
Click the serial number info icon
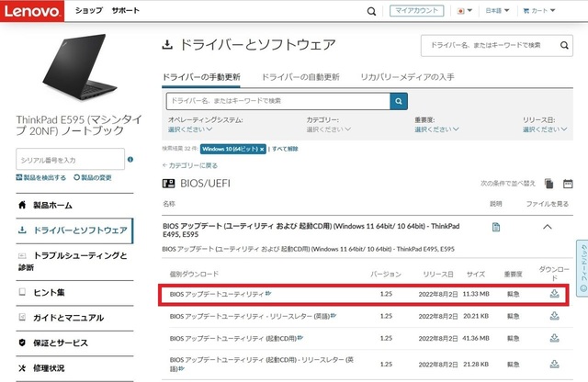pos(130,160)
